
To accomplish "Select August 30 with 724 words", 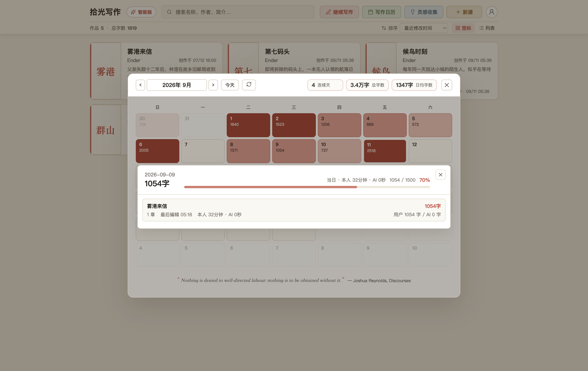I will (157, 125).
